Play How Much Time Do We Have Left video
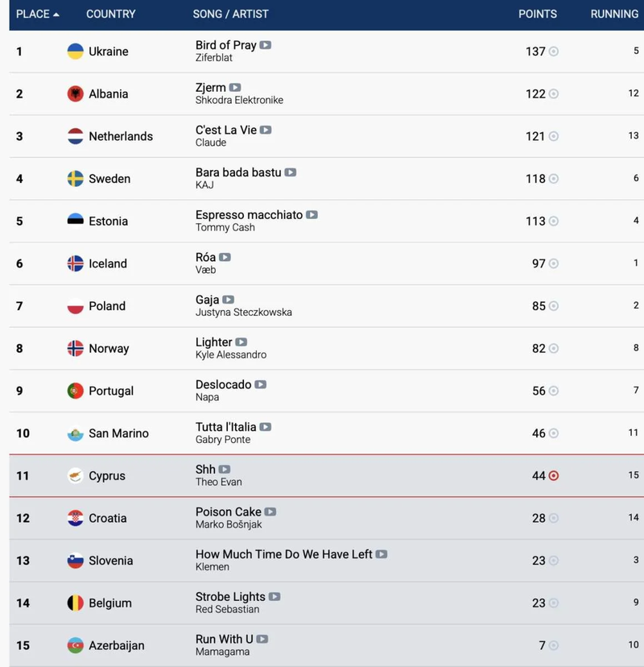The image size is (644, 667). [382, 554]
